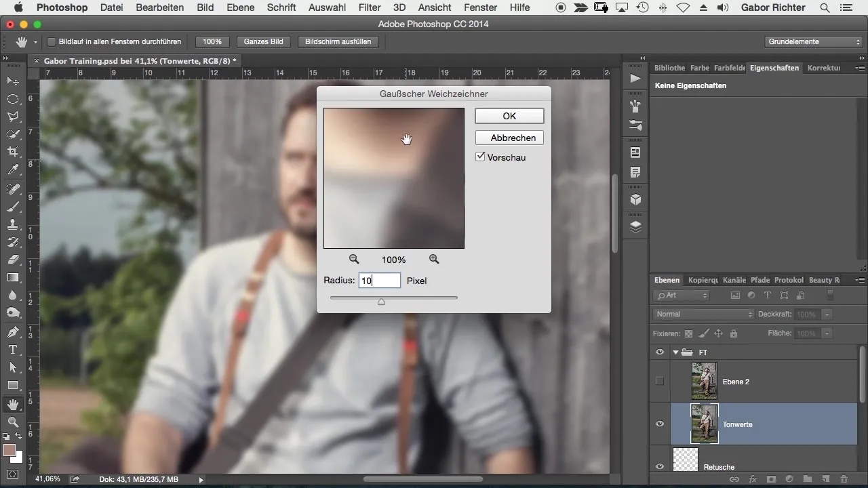Open Hand tool preset picker arrow
The image size is (868, 488).
click(x=35, y=42)
